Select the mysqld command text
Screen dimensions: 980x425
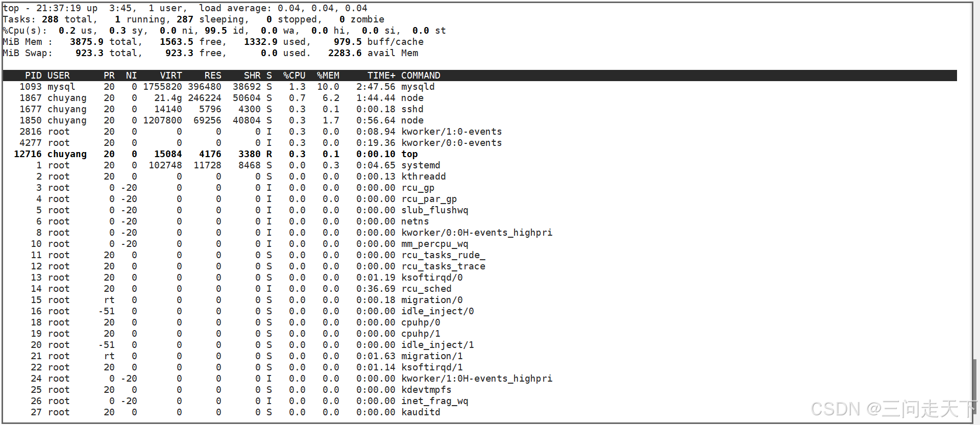click(418, 87)
